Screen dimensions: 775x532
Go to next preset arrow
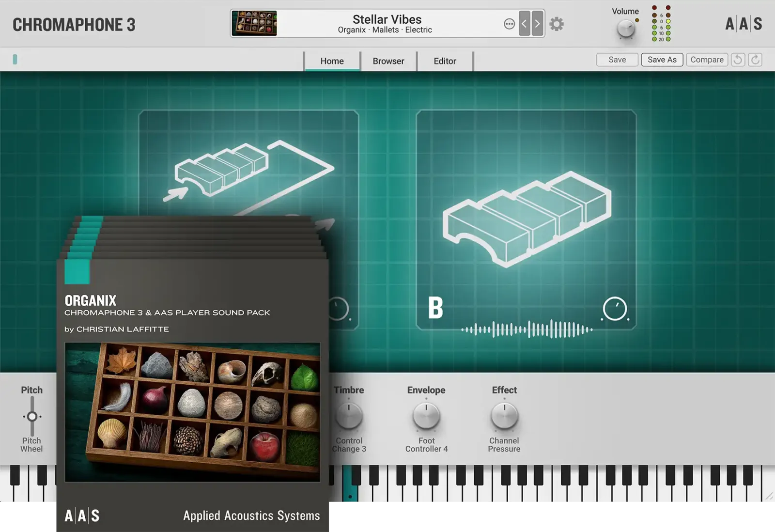tap(537, 23)
